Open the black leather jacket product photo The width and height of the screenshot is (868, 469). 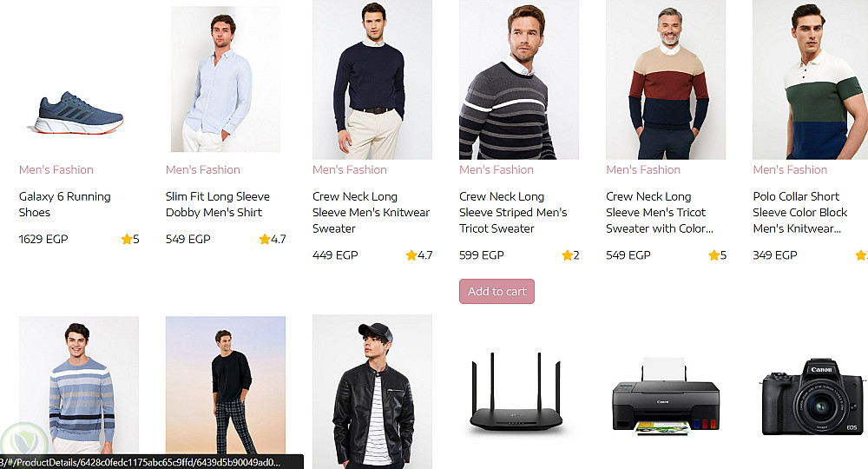click(x=372, y=391)
